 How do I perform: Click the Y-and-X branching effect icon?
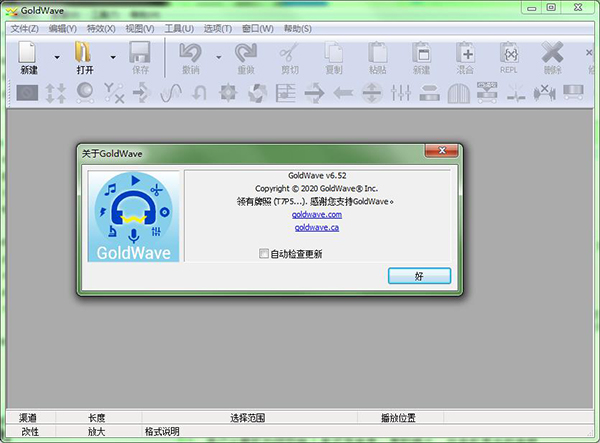[114, 93]
